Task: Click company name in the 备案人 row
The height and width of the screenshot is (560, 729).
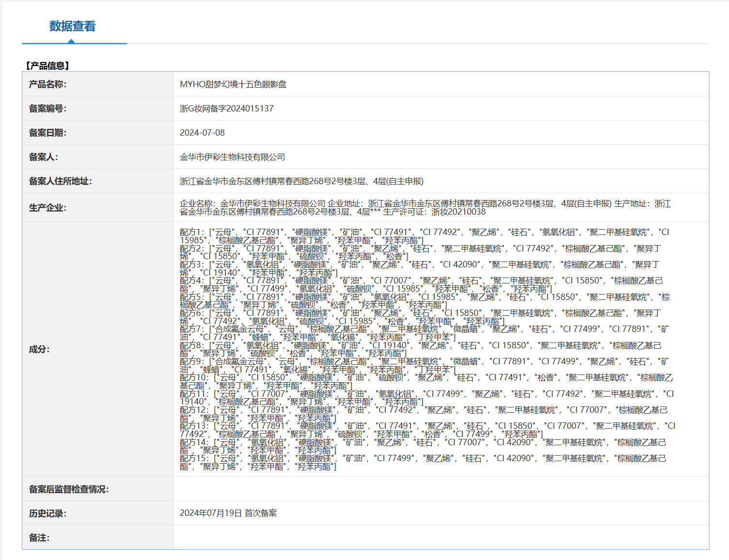Action: tap(232, 157)
